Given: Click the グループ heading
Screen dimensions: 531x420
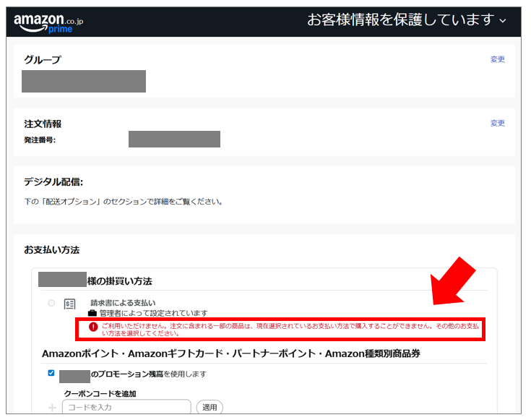Looking at the screenshot, I should coord(43,60).
